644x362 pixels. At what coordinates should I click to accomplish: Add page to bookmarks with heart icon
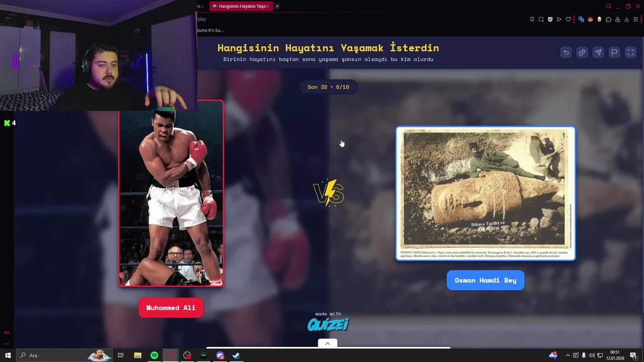(x=568, y=19)
